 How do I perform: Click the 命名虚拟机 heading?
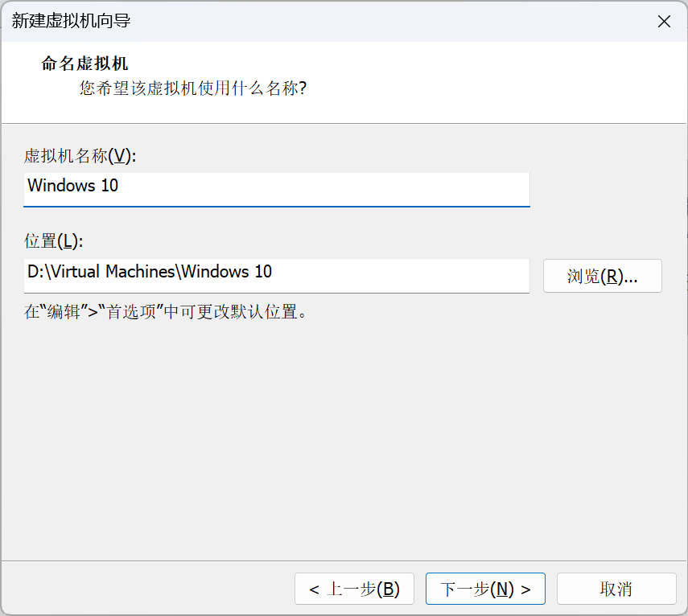pyautogui.click(x=84, y=64)
